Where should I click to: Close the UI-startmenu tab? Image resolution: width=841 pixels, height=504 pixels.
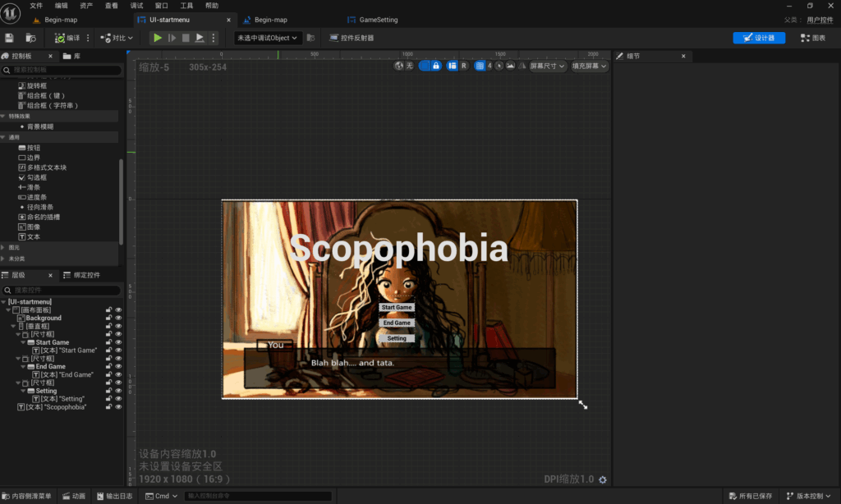[228, 20]
